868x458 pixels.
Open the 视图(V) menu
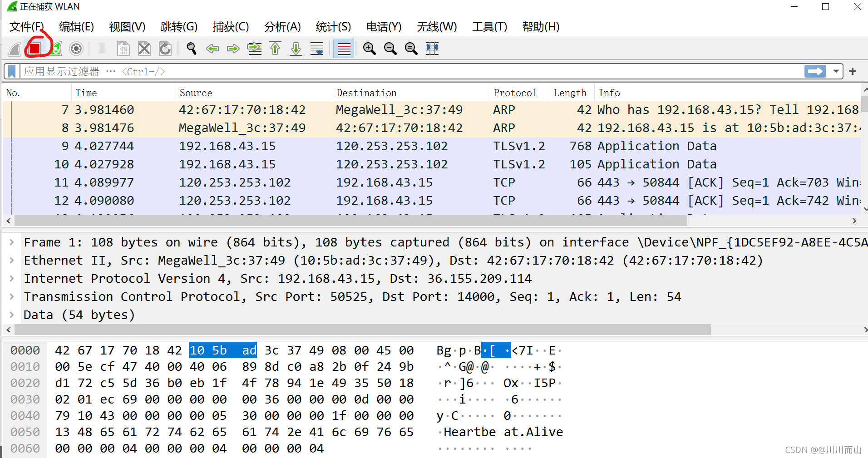127,27
